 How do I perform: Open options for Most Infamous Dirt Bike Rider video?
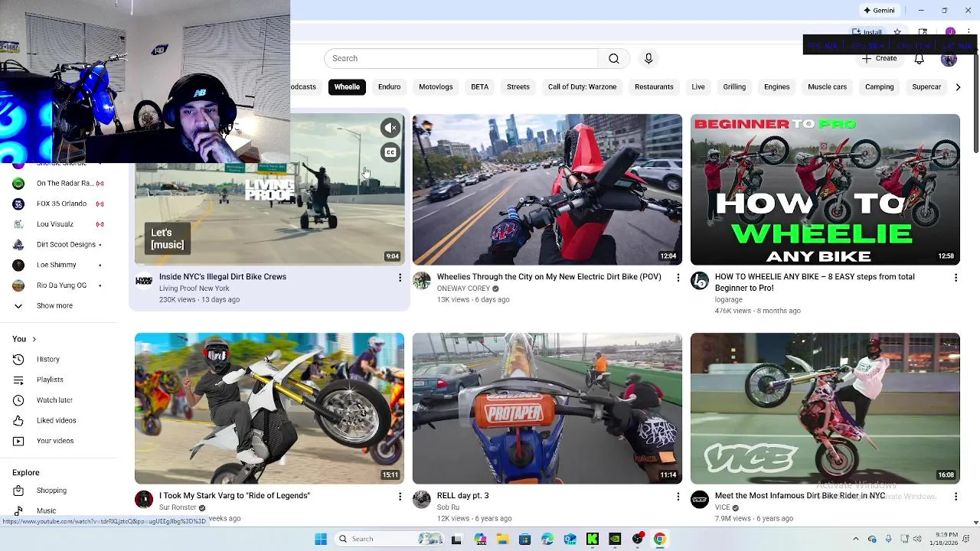click(955, 497)
